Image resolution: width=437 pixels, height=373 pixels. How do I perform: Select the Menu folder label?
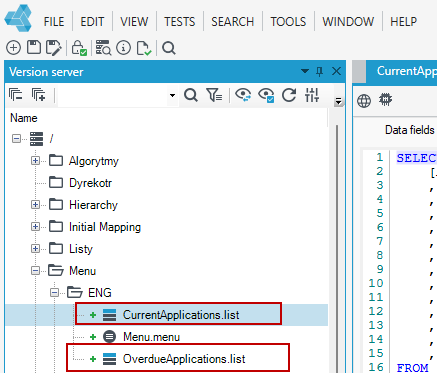click(x=82, y=271)
